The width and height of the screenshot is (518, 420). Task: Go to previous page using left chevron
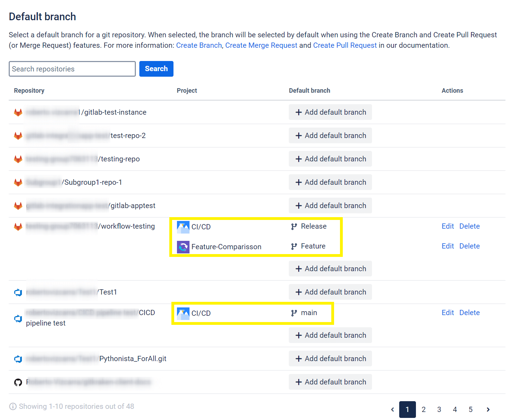click(x=393, y=410)
